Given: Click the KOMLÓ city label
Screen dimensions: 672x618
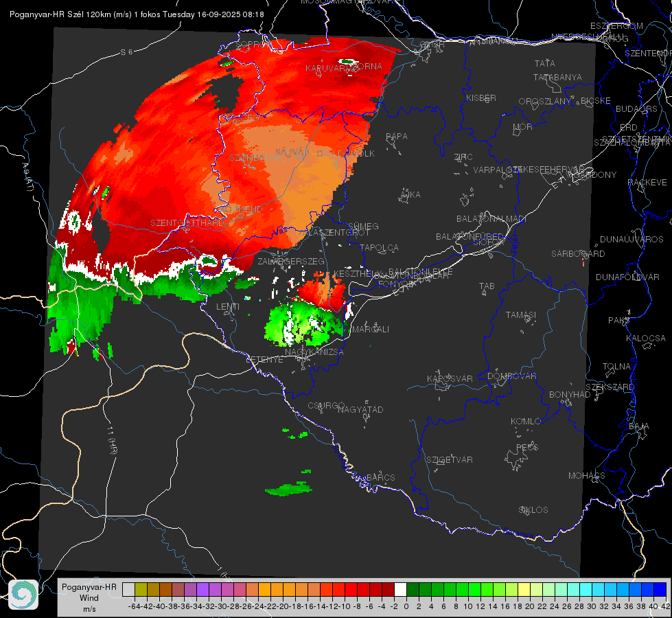Looking at the screenshot, I should pyautogui.click(x=525, y=421).
